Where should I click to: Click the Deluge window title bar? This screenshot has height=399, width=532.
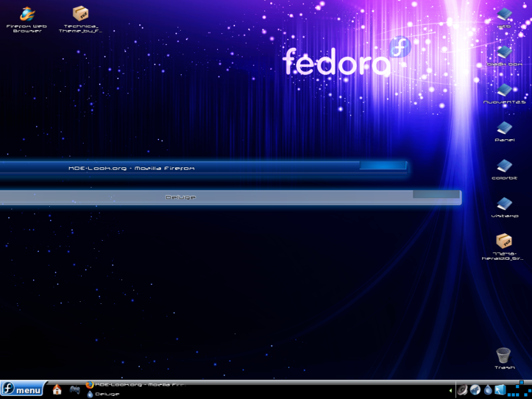coord(230,197)
